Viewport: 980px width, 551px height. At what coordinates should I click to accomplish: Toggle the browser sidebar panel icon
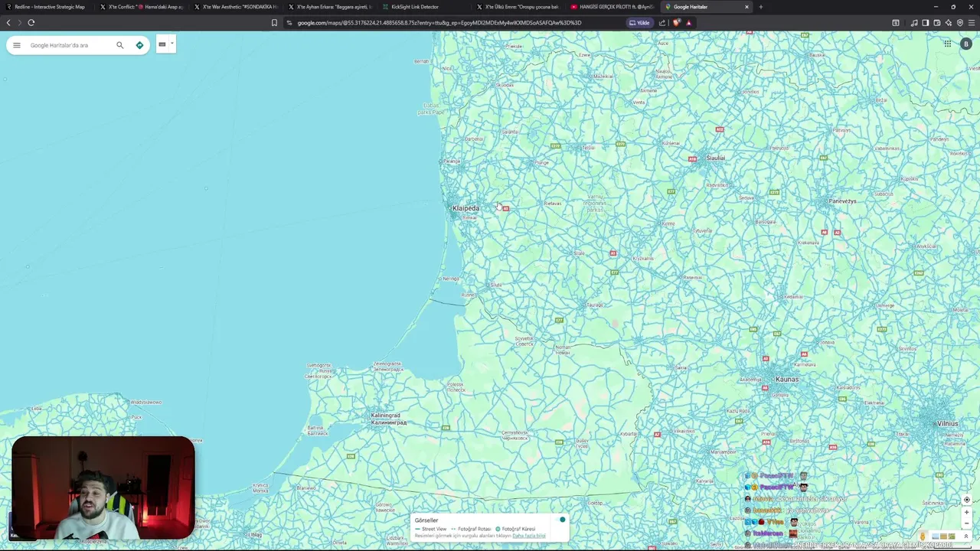click(x=925, y=22)
